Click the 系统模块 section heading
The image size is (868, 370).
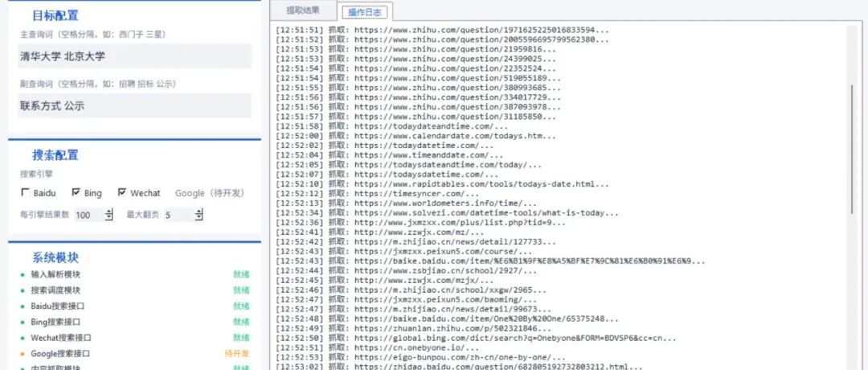pyautogui.click(x=55, y=257)
